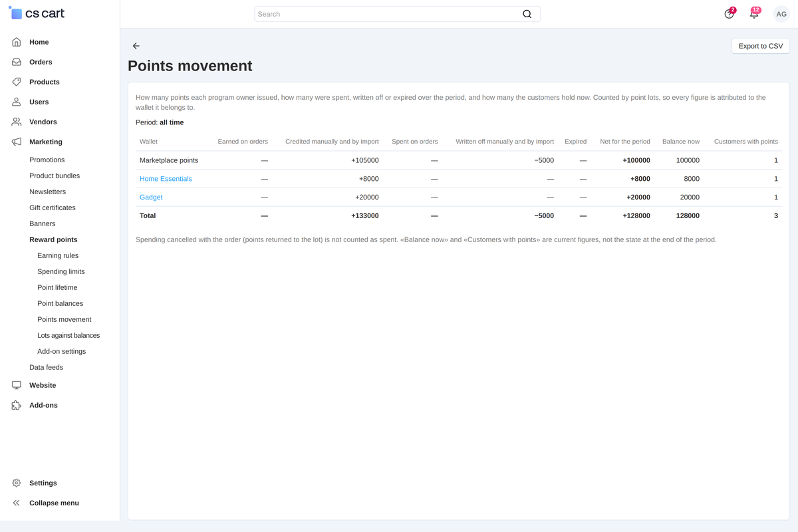The width and height of the screenshot is (798, 532).
Task: Open Spending limits page
Action: pos(61,271)
